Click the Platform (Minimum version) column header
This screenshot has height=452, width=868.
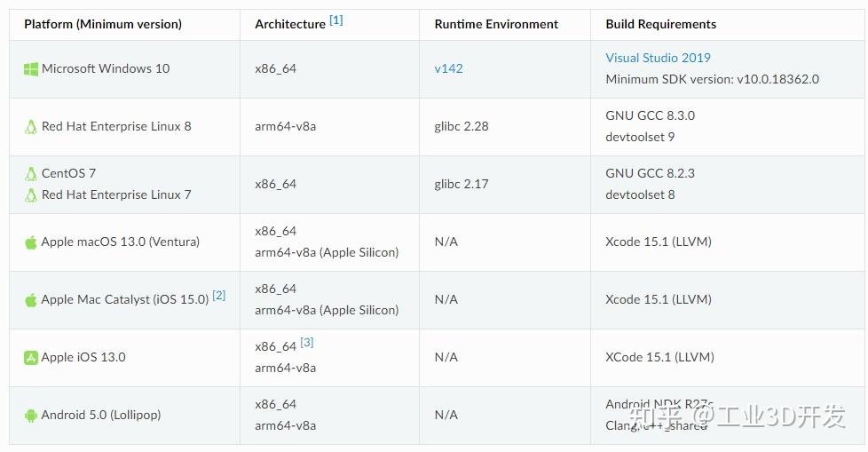103,24
